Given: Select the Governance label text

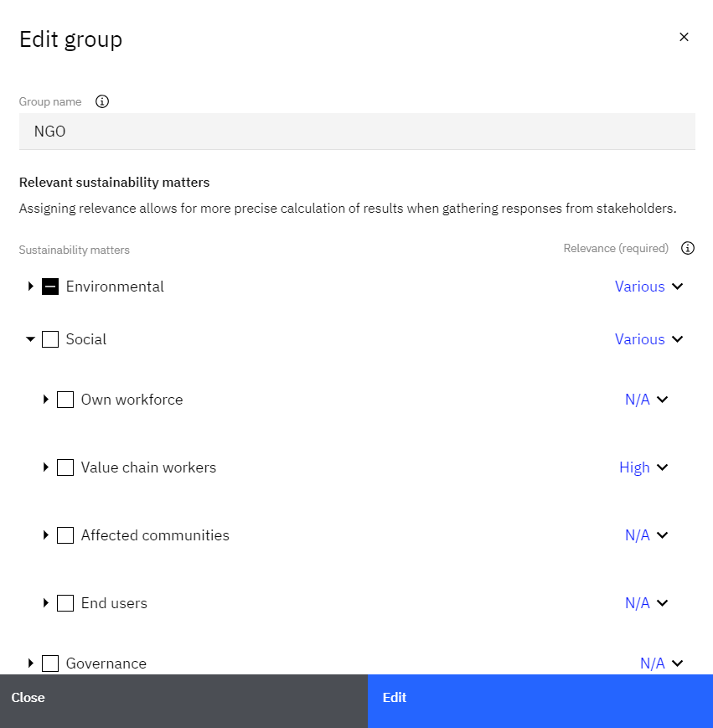Looking at the screenshot, I should click(x=106, y=663).
